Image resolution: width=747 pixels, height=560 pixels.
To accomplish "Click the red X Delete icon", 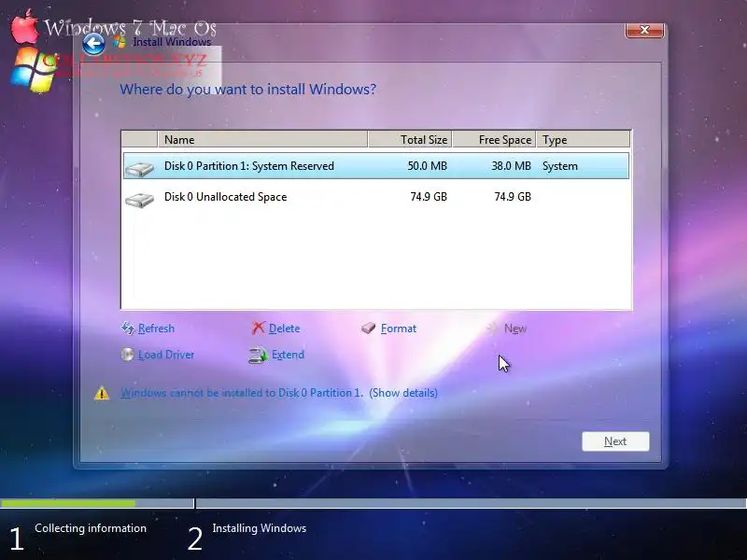I will 258,328.
